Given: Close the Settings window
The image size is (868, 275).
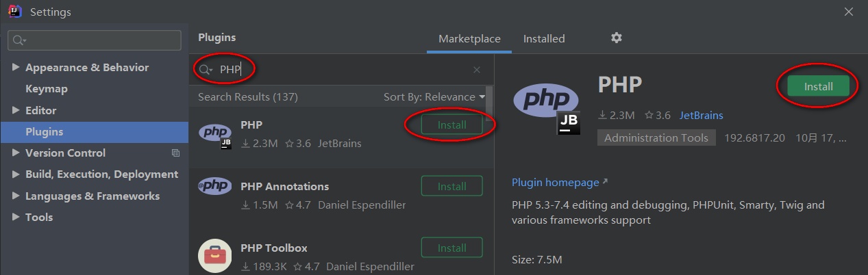Looking at the screenshot, I should click(849, 12).
